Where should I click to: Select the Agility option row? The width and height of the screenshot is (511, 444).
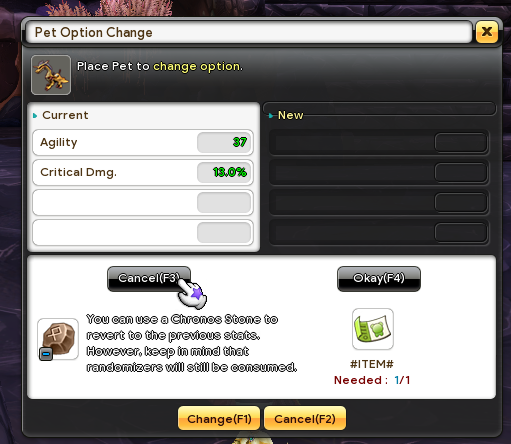(x=143, y=143)
